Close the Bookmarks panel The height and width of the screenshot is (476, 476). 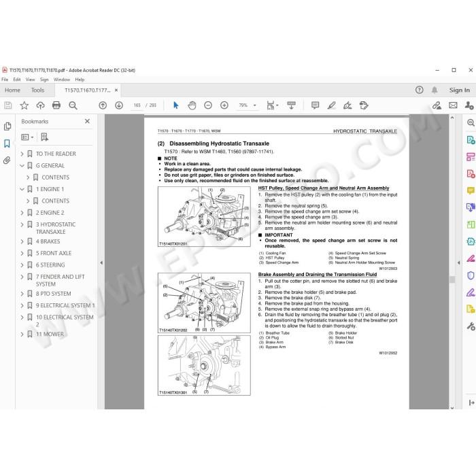pyautogui.click(x=87, y=121)
